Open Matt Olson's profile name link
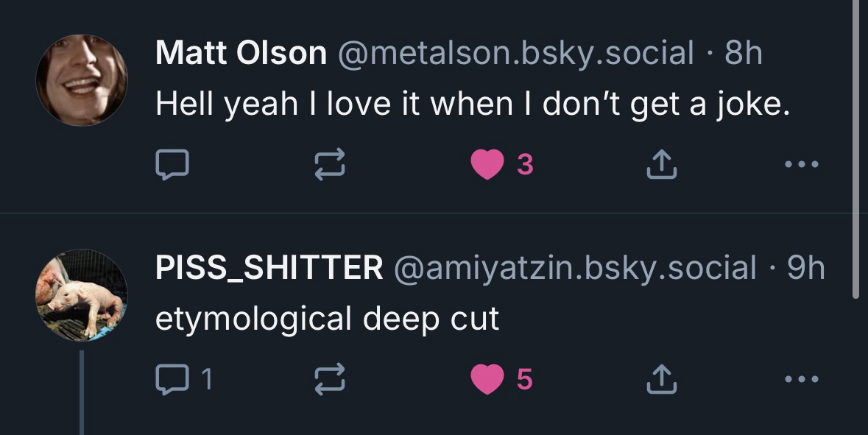 click(241, 53)
